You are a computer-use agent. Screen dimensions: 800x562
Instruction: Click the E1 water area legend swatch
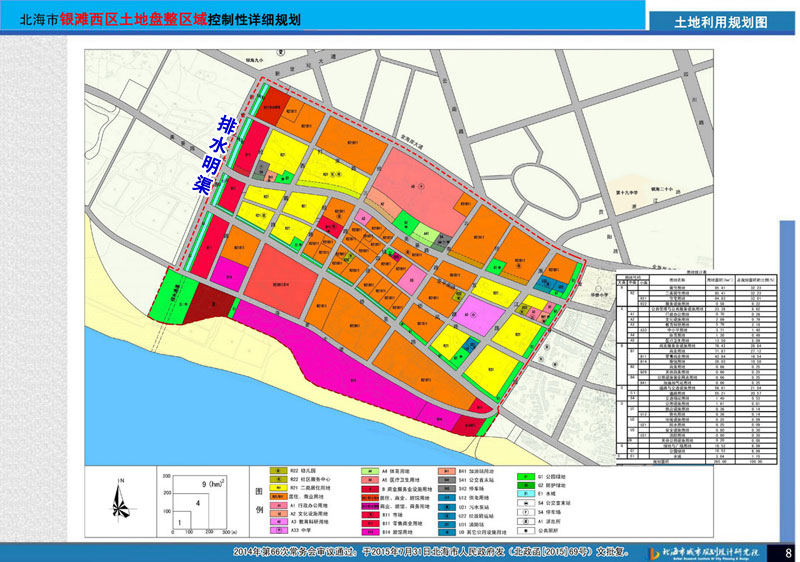point(523,493)
